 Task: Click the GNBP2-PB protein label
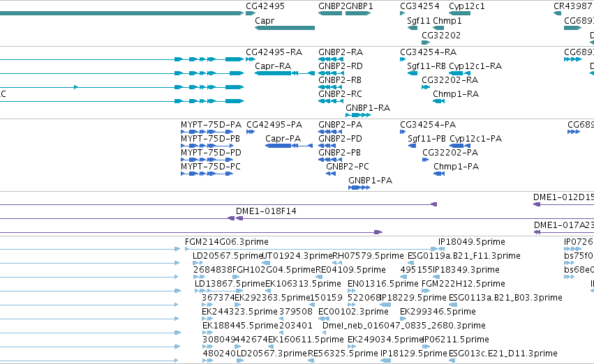tap(339, 153)
